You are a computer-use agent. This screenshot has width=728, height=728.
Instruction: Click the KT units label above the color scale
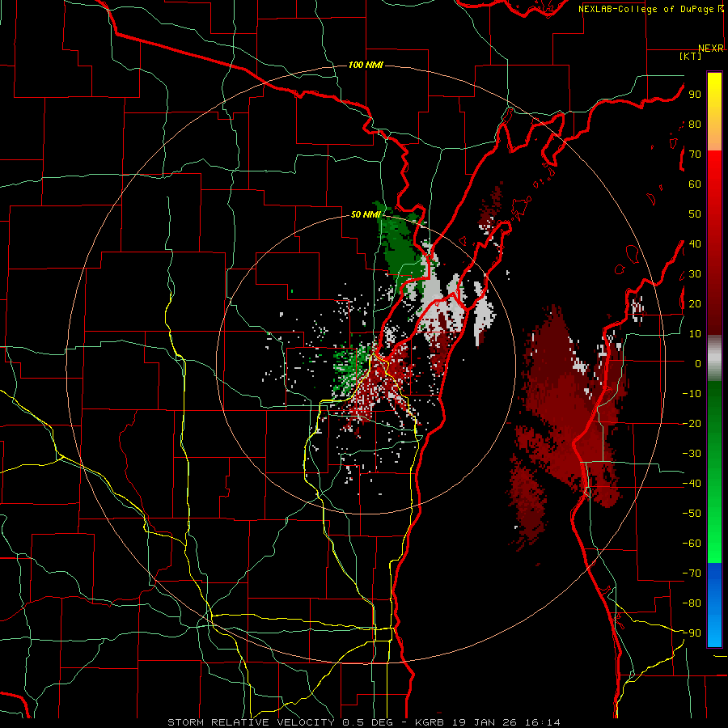(691, 56)
